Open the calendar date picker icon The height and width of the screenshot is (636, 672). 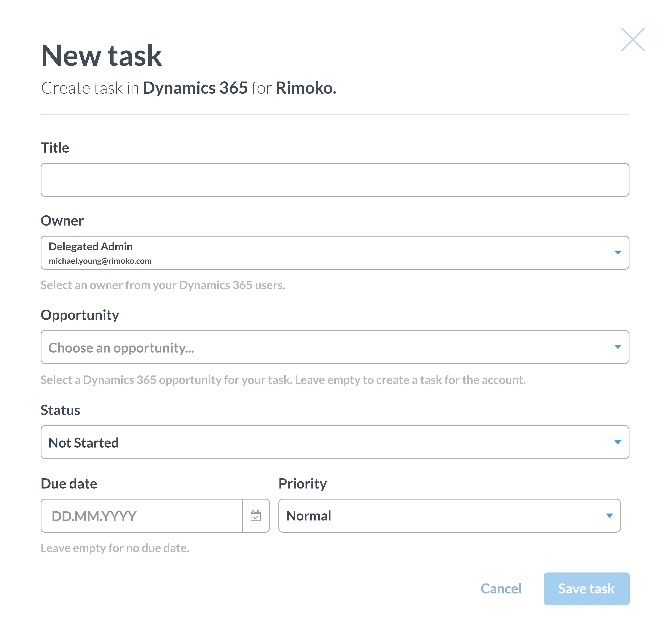pyautogui.click(x=256, y=516)
